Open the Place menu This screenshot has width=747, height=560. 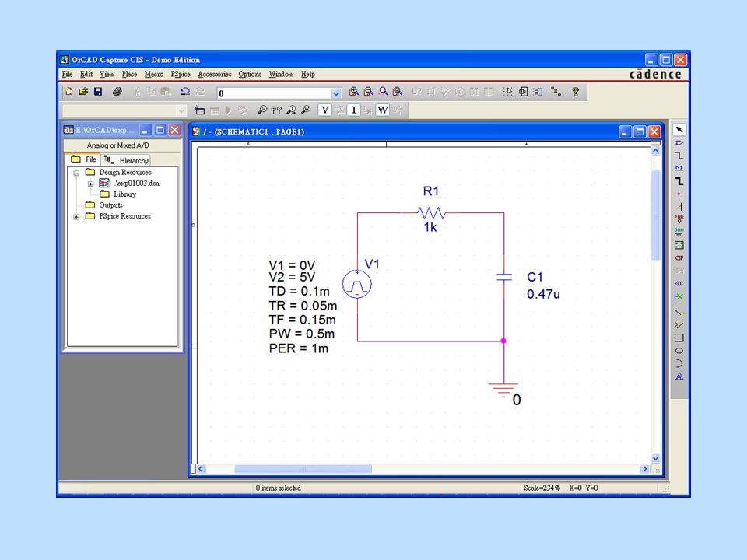(129, 75)
